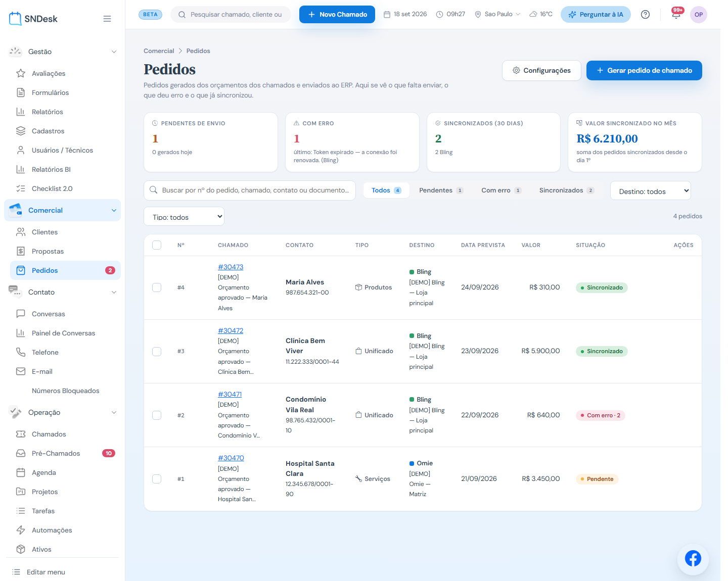Collapse the Operação sidebar section
This screenshot has width=728, height=581.
(x=114, y=412)
